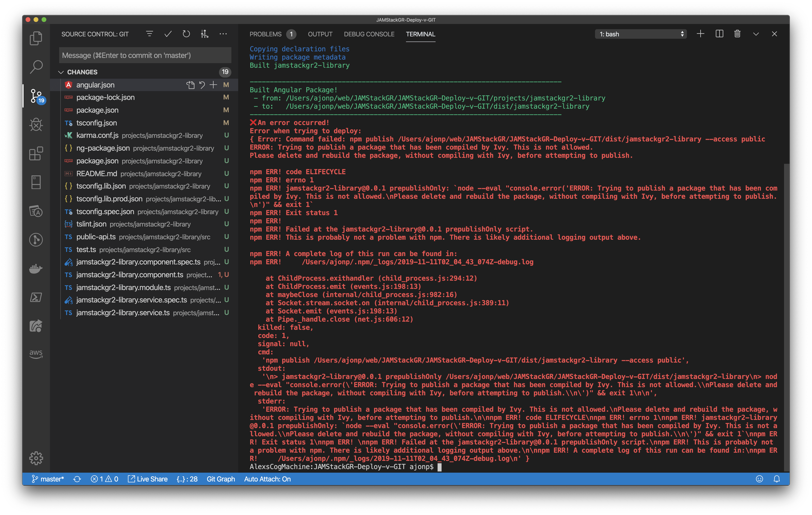The width and height of the screenshot is (812, 515).
Task: Open tsconfig.lib.prod.json in changes
Action: pos(144,199)
